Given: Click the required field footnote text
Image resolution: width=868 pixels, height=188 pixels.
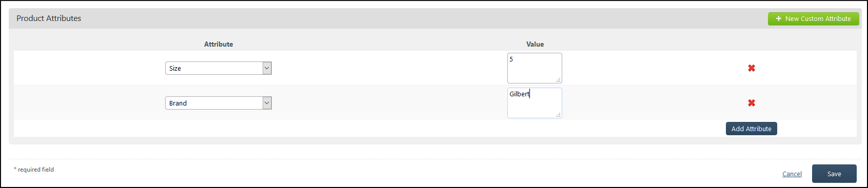Looking at the screenshot, I should tap(34, 170).
